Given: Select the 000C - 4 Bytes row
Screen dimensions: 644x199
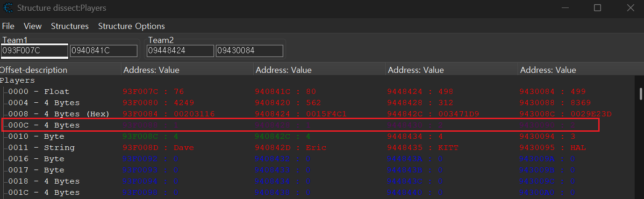Looking at the screenshot, I should pos(44,125).
